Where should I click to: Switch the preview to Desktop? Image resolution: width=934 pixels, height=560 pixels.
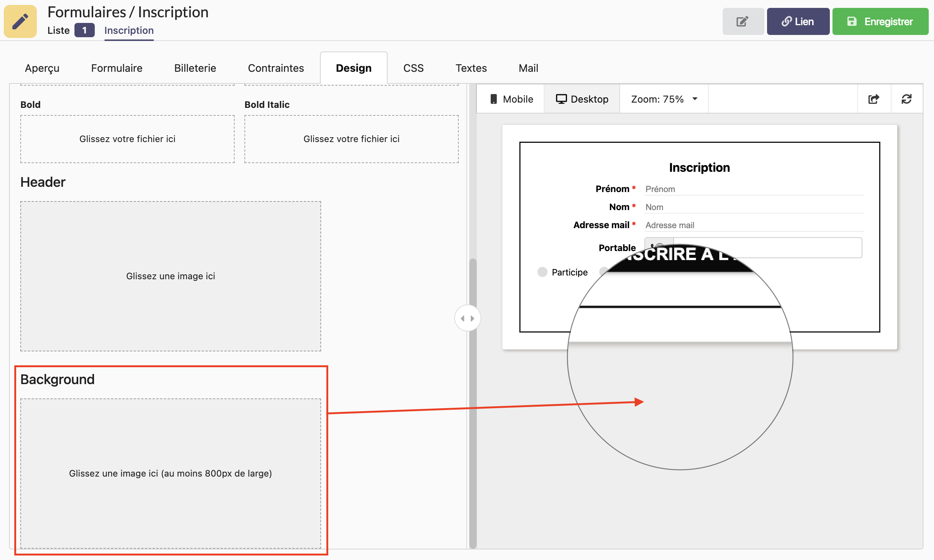coord(582,99)
